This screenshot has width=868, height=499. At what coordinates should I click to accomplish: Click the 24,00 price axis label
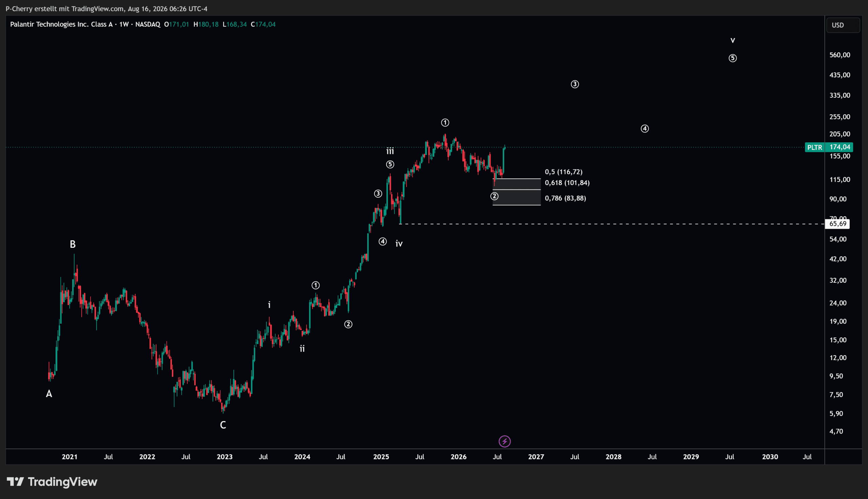838,303
